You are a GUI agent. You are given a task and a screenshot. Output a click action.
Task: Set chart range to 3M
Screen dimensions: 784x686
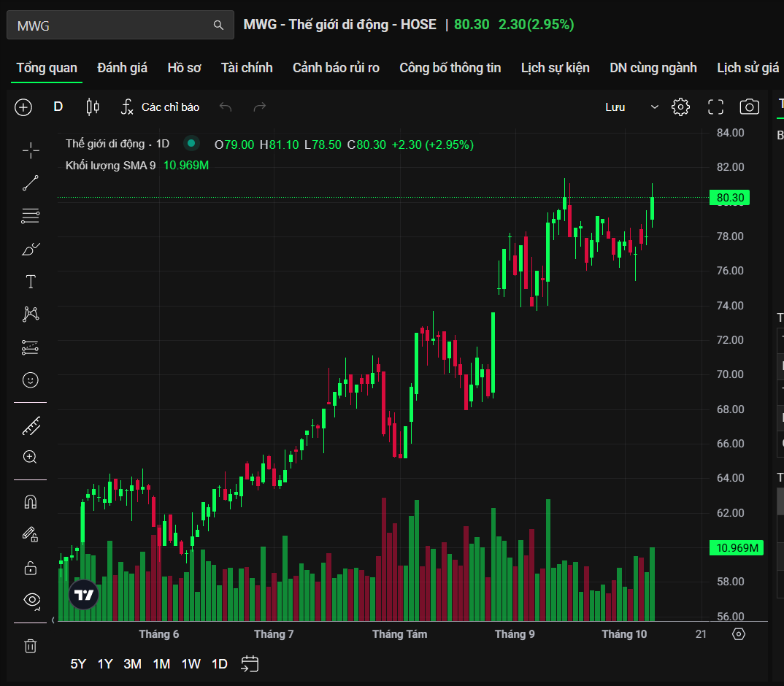(132, 664)
